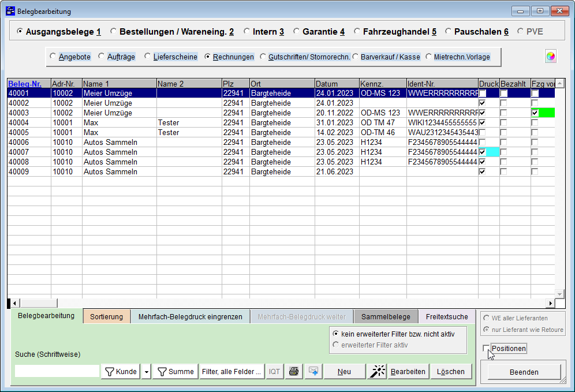Viewport: 575px width, 392px height.
Task: Select row with Beleg-Nr. 40009
Action: coord(281,171)
